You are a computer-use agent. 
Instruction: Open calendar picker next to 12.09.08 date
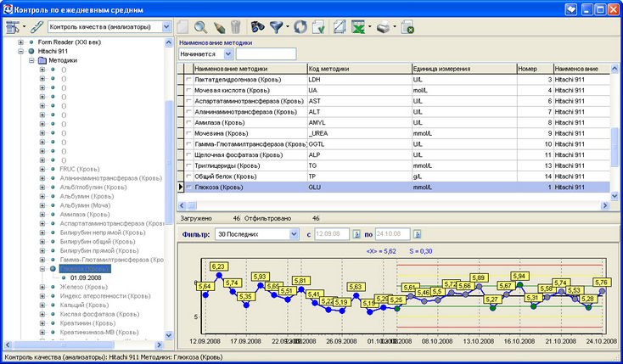point(356,233)
